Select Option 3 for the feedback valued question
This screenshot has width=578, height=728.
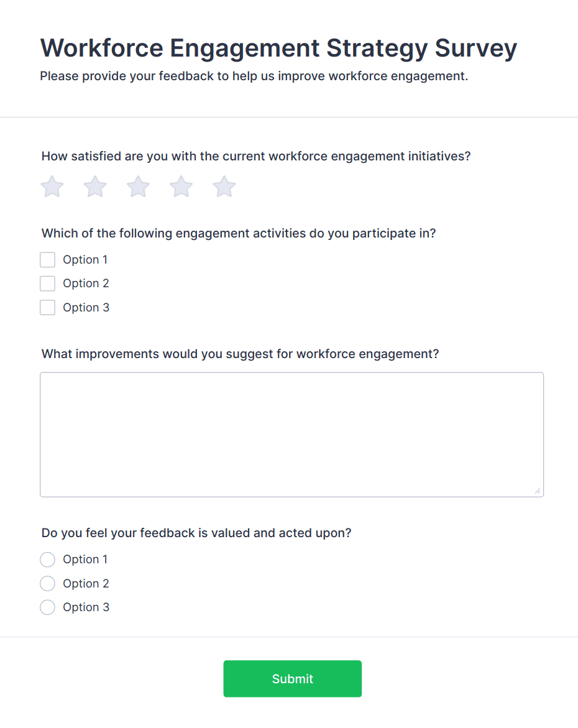(47, 607)
